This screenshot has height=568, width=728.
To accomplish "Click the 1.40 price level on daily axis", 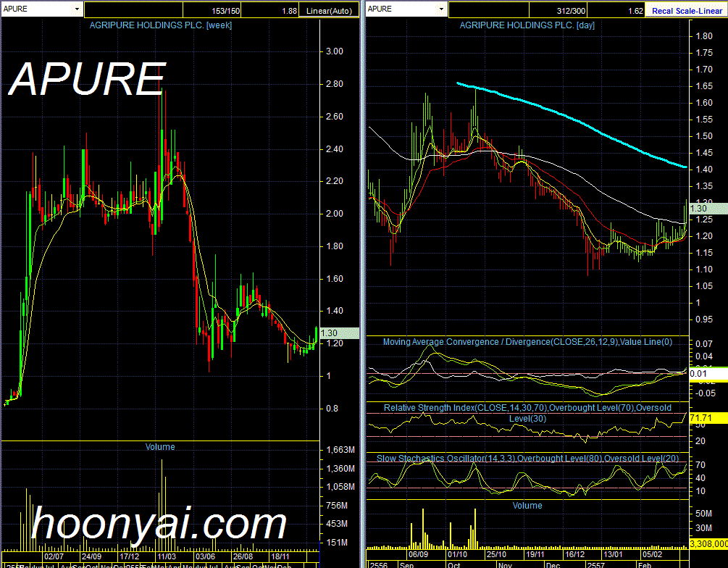I will 704,169.
